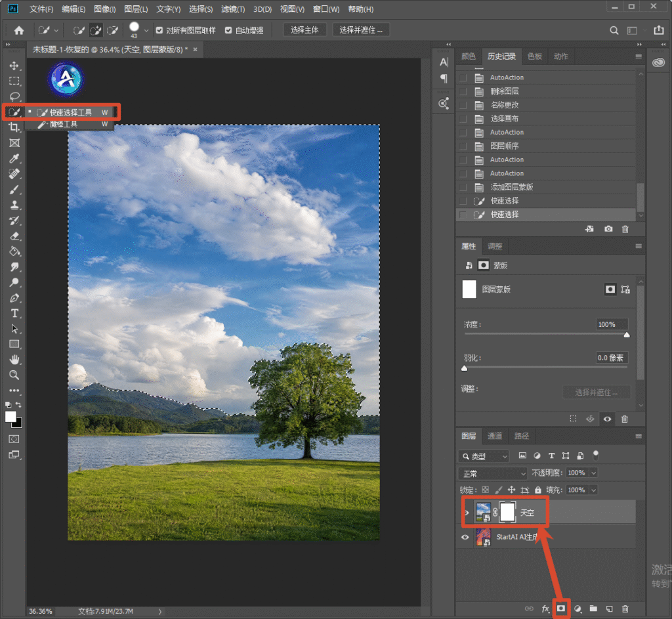The height and width of the screenshot is (619, 672).
Task: Click the layer style fx icon
Action: [x=545, y=608]
